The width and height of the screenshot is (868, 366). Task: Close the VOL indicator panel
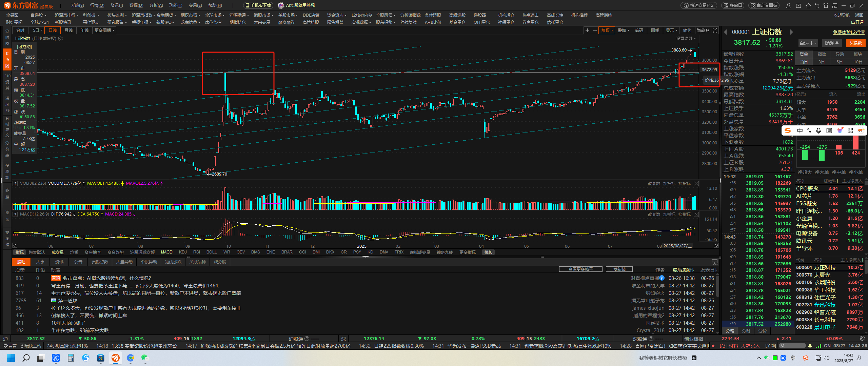click(696, 183)
